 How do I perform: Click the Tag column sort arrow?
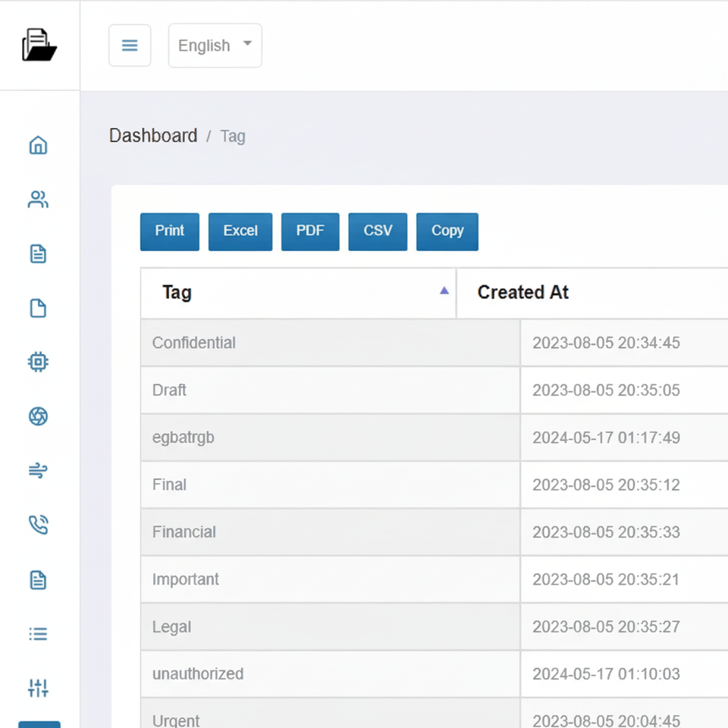pyautogui.click(x=444, y=290)
